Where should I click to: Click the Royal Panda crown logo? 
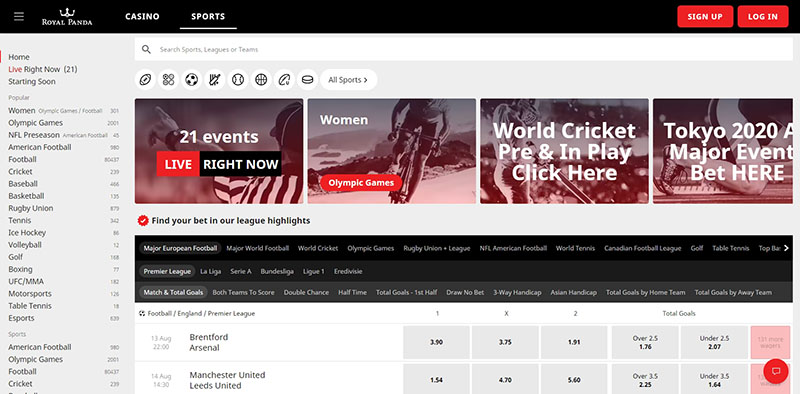pyautogui.click(x=67, y=16)
